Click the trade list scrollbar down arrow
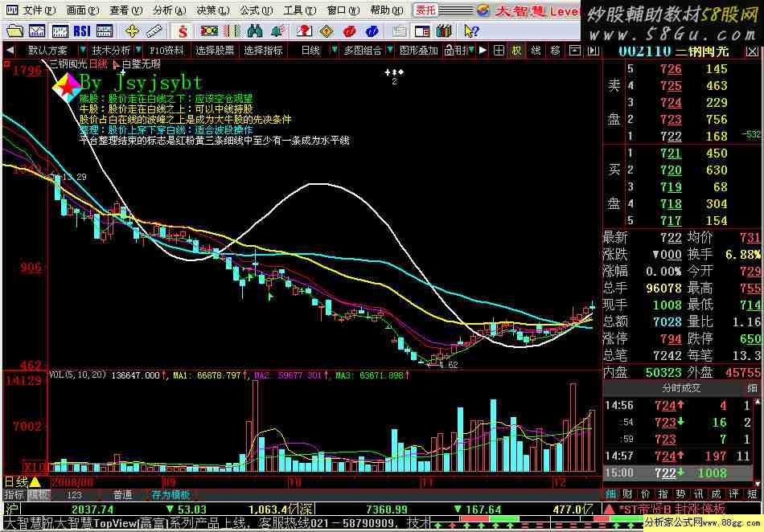 [x=758, y=483]
